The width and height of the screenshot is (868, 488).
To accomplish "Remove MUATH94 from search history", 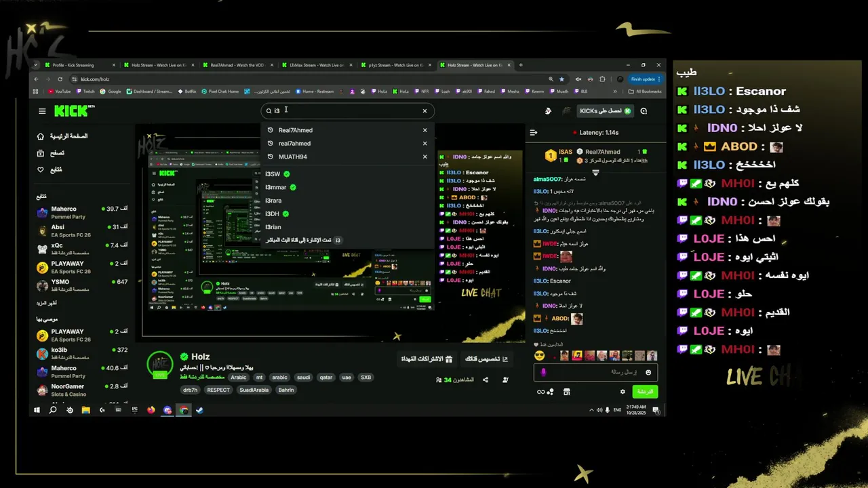I will pyautogui.click(x=425, y=157).
